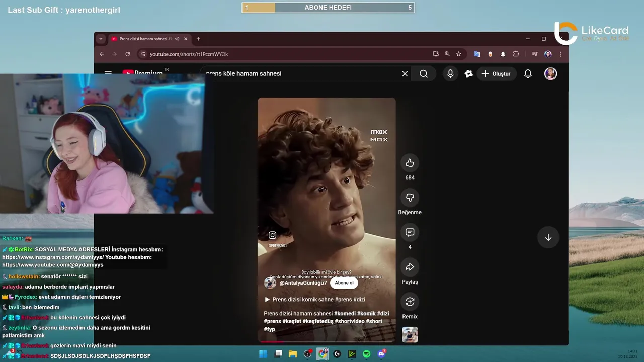Clear the YouTube search text
The width and height of the screenshot is (644, 362).
point(405,74)
